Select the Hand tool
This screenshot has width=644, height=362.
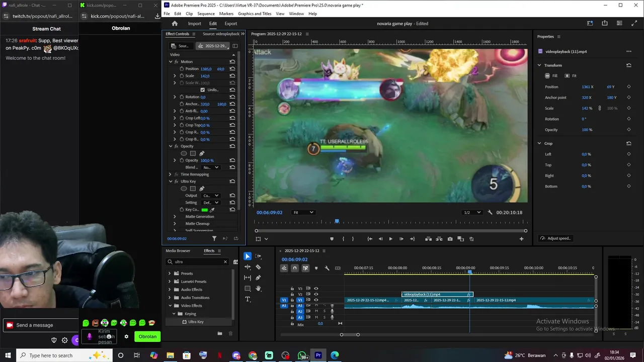(x=258, y=289)
